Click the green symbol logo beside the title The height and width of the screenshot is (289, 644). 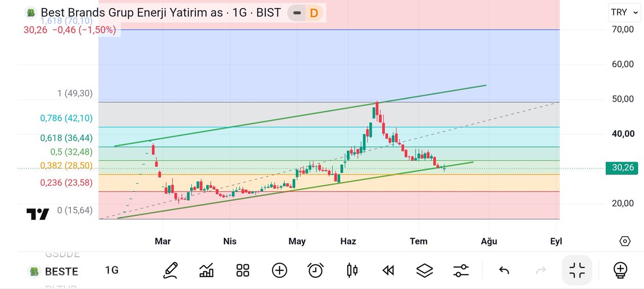(32, 13)
